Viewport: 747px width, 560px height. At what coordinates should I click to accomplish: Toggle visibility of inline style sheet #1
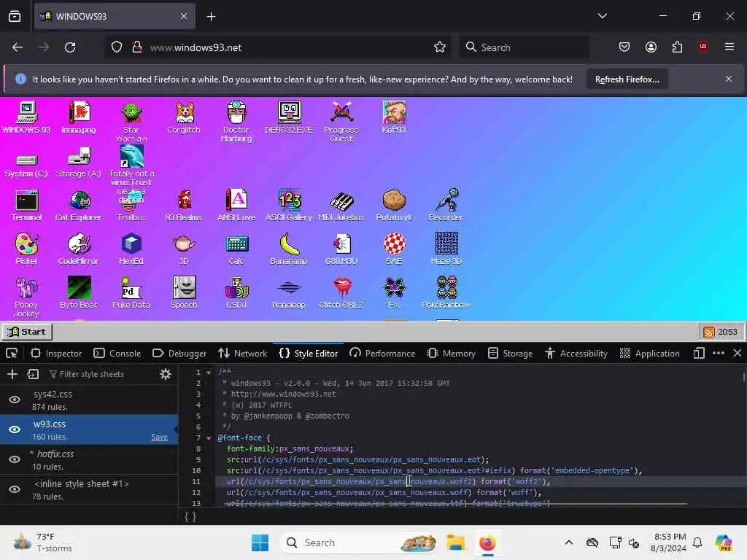(15, 489)
